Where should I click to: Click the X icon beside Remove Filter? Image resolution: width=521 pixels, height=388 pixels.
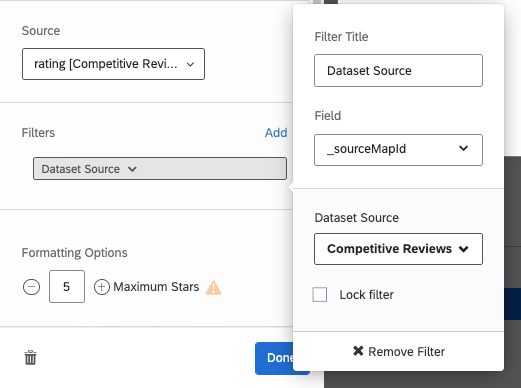click(358, 351)
